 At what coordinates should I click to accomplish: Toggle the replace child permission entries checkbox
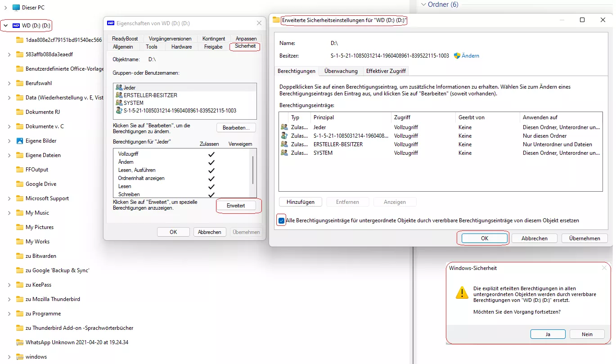282,220
